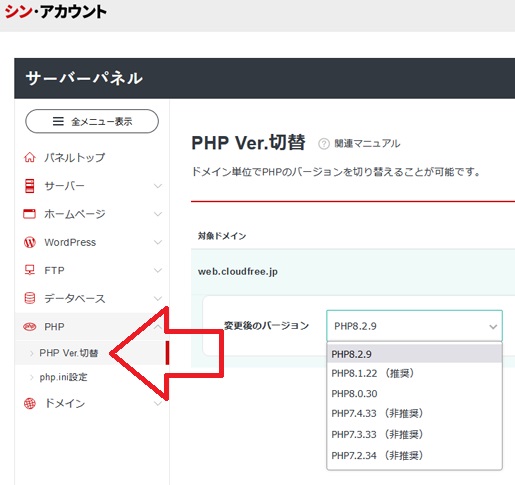Click the dropdown arrow of the version selector
This screenshot has width=515, height=485.
(x=493, y=327)
